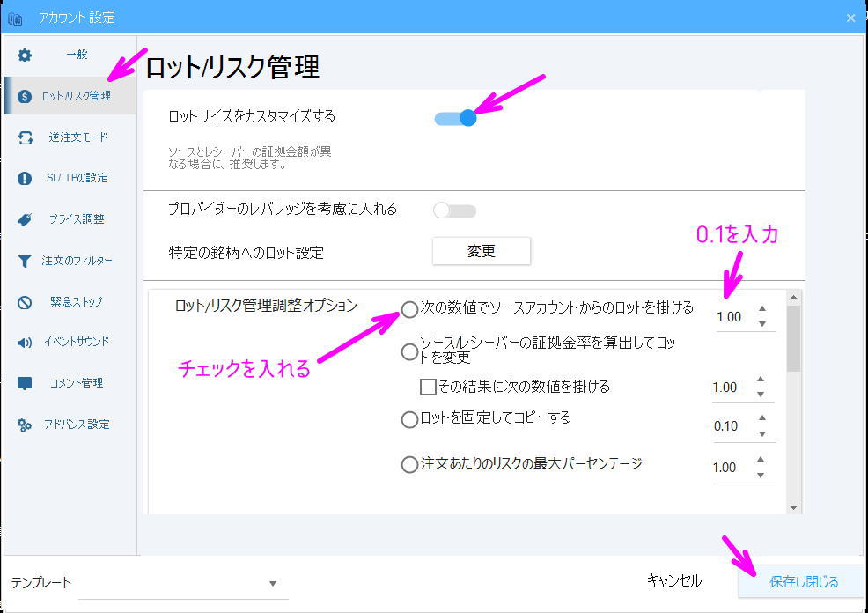Open SL/TPの設定 via the exclamation icon
This screenshot has height=613, width=868.
[26, 178]
